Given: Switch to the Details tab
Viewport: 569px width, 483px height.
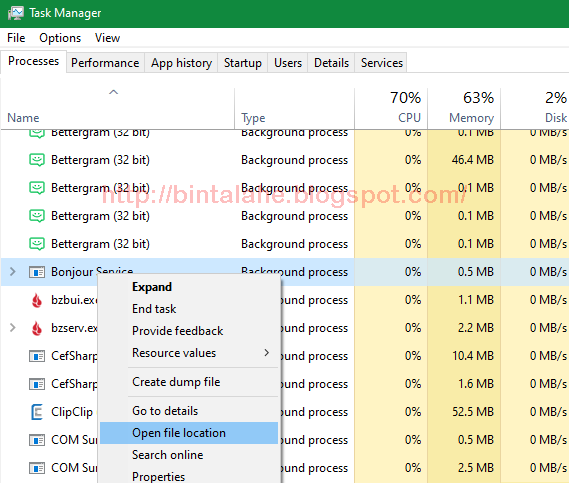Looking at the screenshot, I should 331,63.
